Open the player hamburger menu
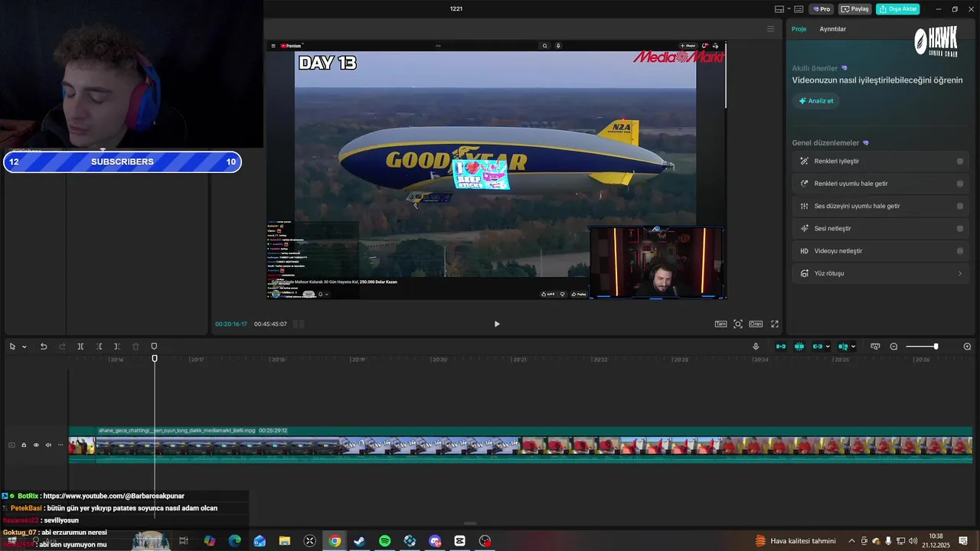The image size is (980, 551). point(770,29)
